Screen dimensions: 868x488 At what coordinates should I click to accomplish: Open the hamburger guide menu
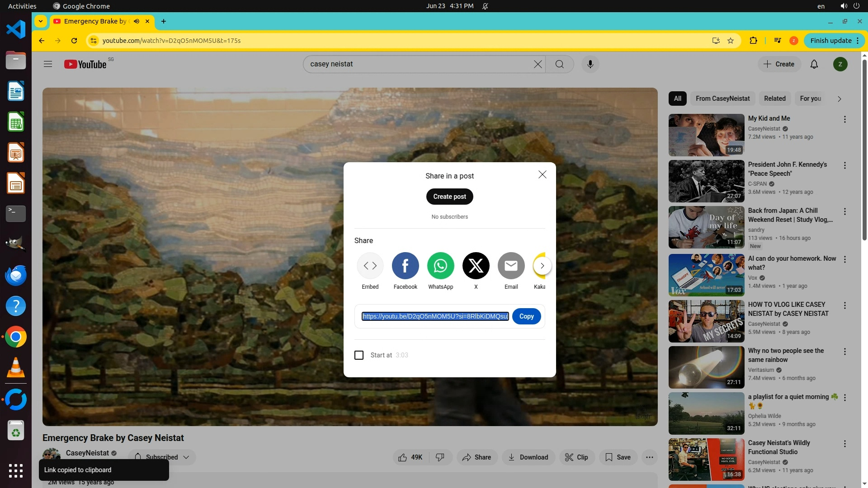click(x=48, y=64)
